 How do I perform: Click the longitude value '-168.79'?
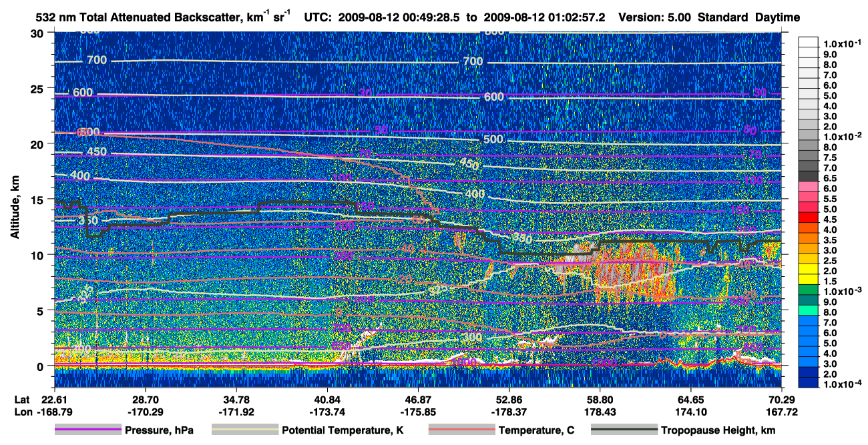coord(54,412)
